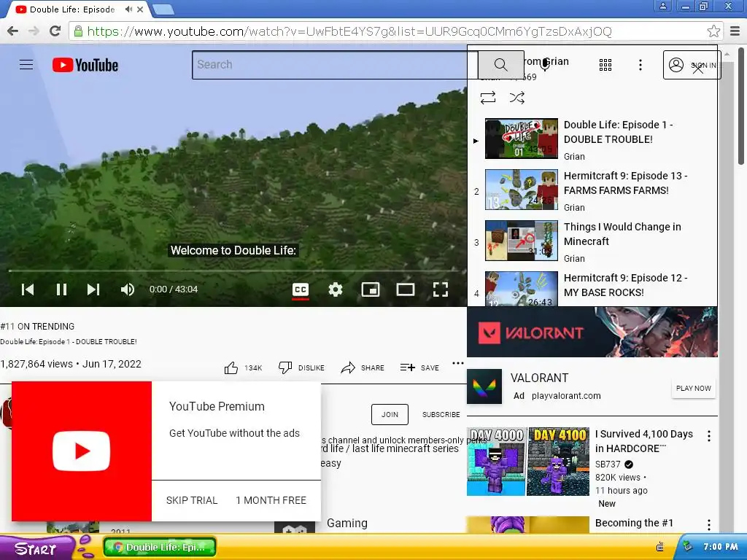This screenshot has height=560, width=747.
Task: Subscribe to the channel
Action: pos(441,414)
